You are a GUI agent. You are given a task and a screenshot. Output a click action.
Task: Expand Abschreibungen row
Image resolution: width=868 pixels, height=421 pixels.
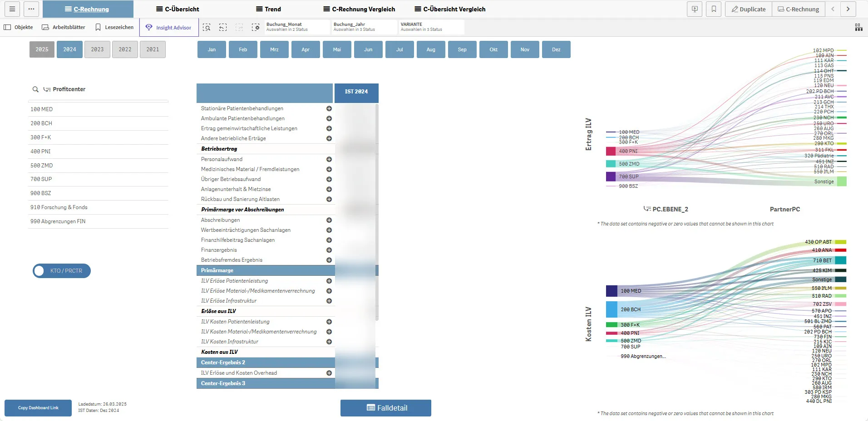click(329, 220)
